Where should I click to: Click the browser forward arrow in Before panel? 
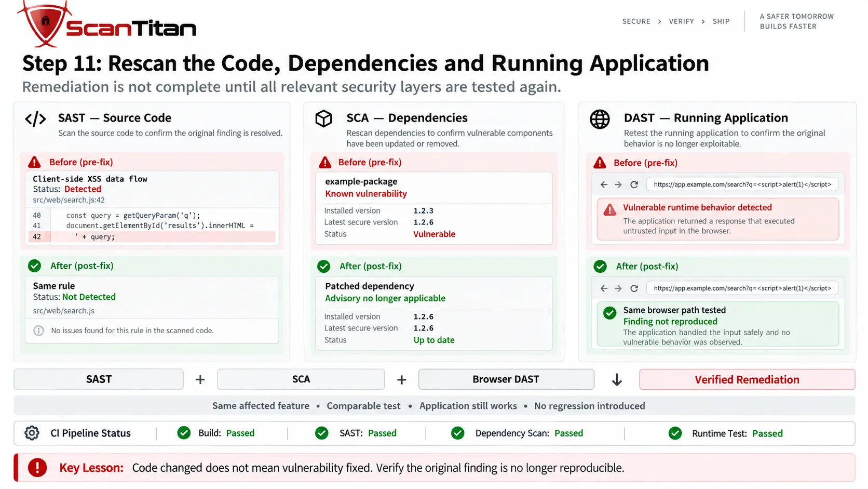point(618,184)
